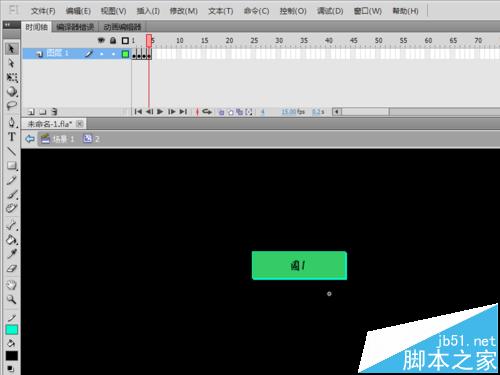Step back one frame
This screenshot has height=375, width=500.
pos(149,111)
